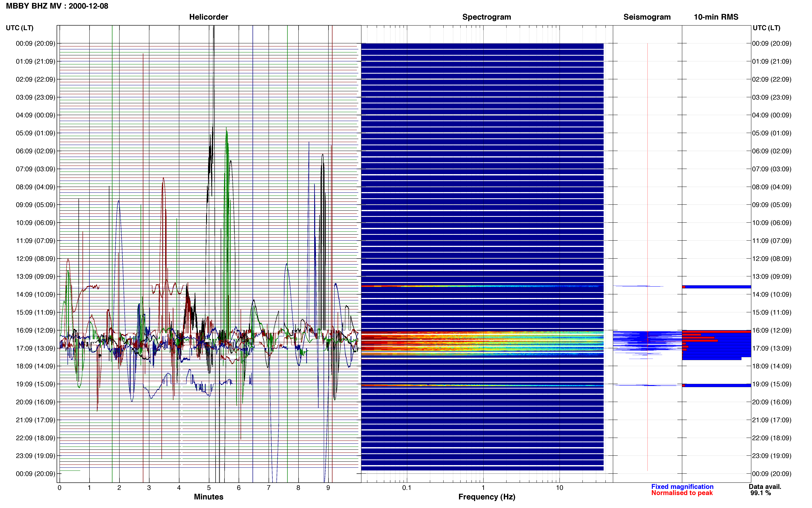This screenshot has height=508, width=812.
Task: Click right-side time label '22:09 (18:09)'
Action: (771, 438)
